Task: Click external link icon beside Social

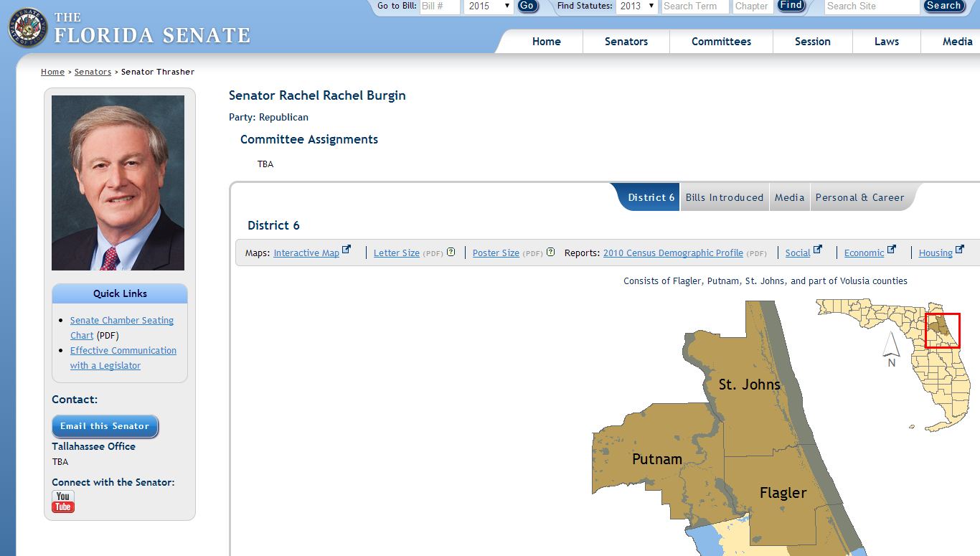Action: pyautogui.click(x=818, y=250)
